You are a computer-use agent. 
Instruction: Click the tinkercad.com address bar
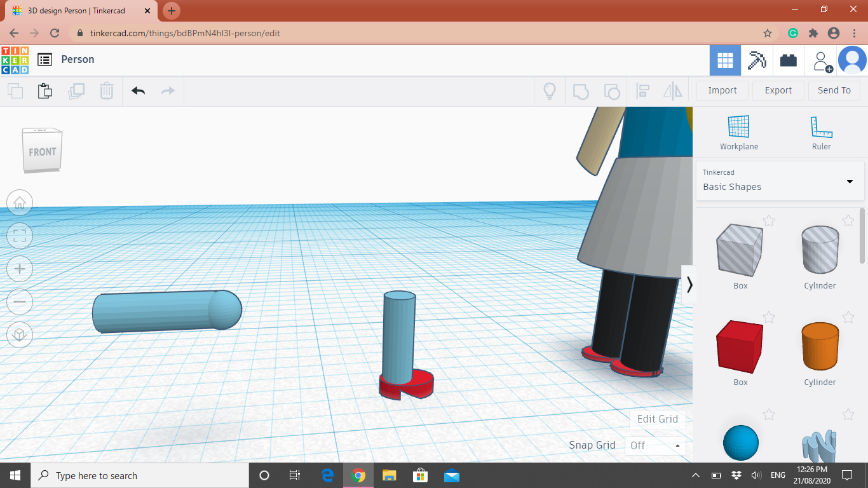pyautogui.click(x=419, y=33)
